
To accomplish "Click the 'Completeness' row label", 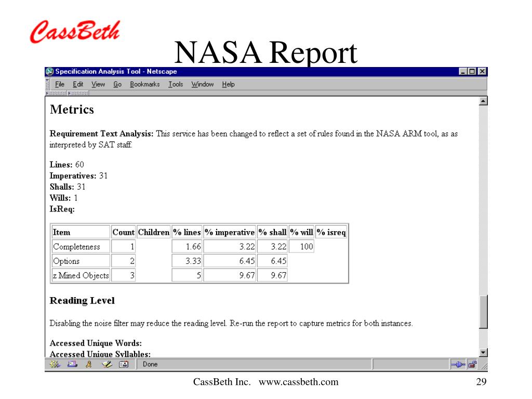I will point(77,247).
